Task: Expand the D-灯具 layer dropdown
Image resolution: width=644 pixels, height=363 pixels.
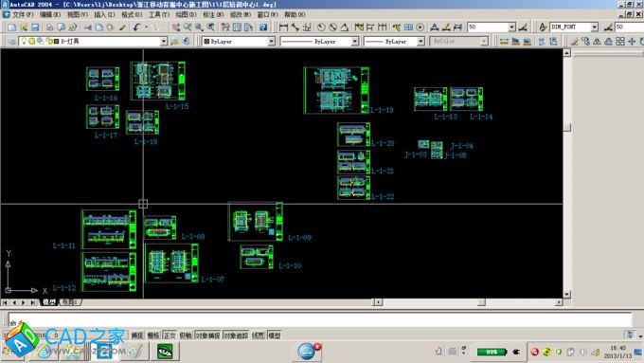Action: tap(164, 41)
